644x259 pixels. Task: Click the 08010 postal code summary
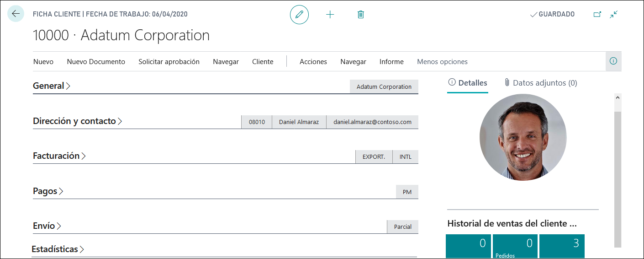point(257,122)
